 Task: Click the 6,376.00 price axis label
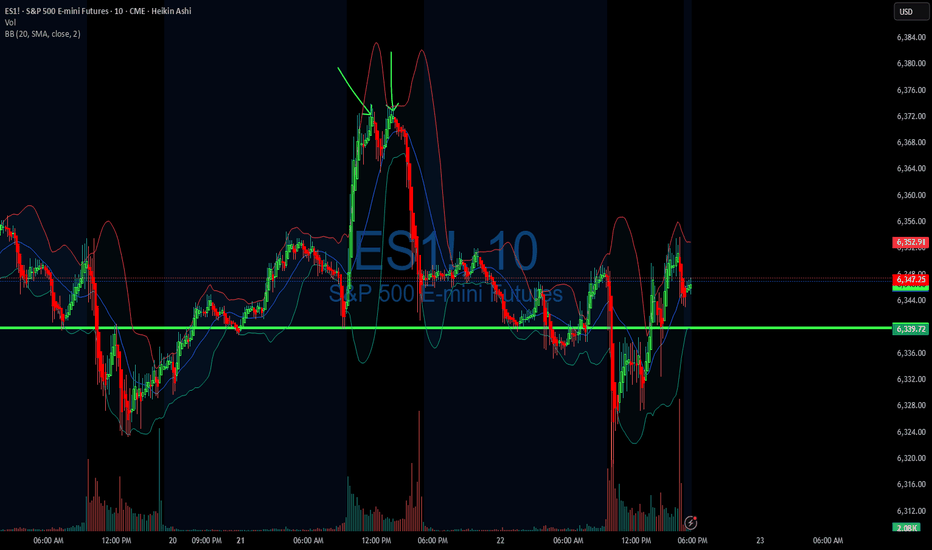point(911,90)
